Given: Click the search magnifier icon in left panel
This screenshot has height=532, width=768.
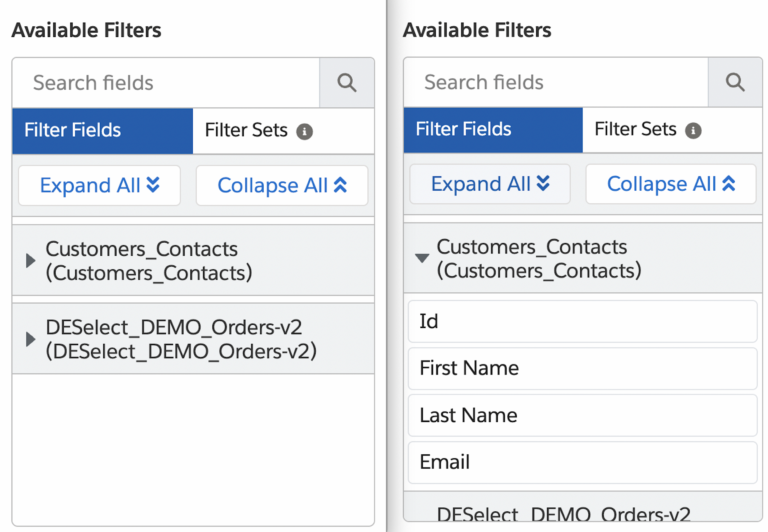Looking at the screenshot, I should coord(347,83).
